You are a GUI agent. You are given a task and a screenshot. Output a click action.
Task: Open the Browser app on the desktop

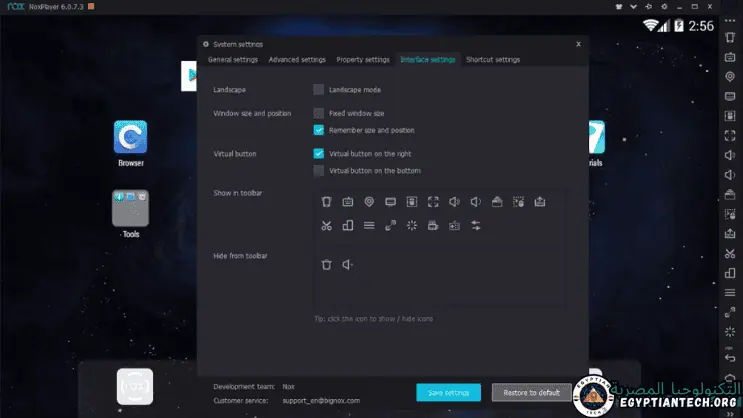click(131, 139)
